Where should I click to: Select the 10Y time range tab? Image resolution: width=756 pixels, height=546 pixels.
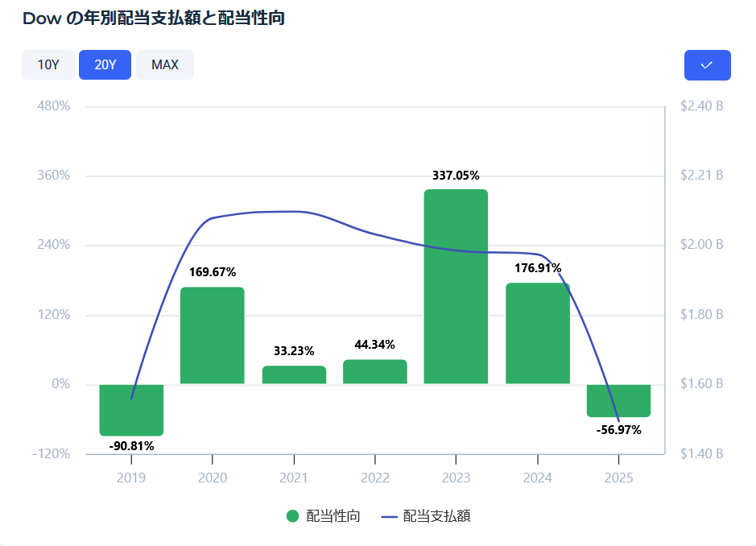tap(48, 64)
